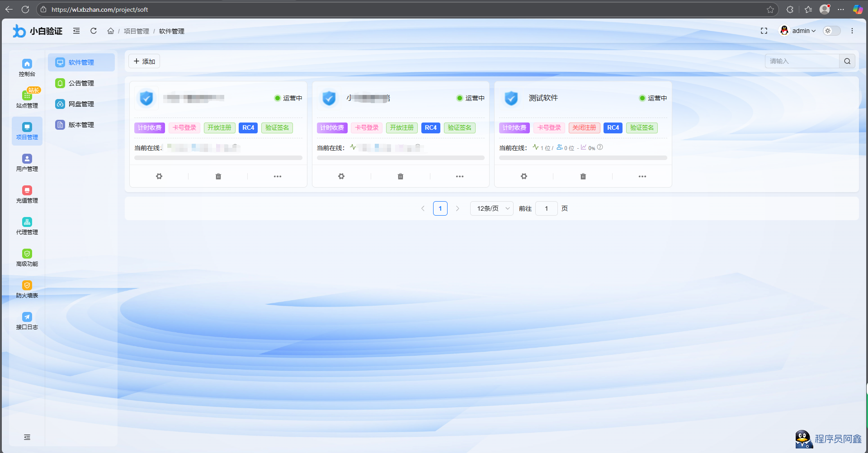Click settings gear on 测试软件 card
Viewport: 868px width, 453px height.
(x=524, y=176)
